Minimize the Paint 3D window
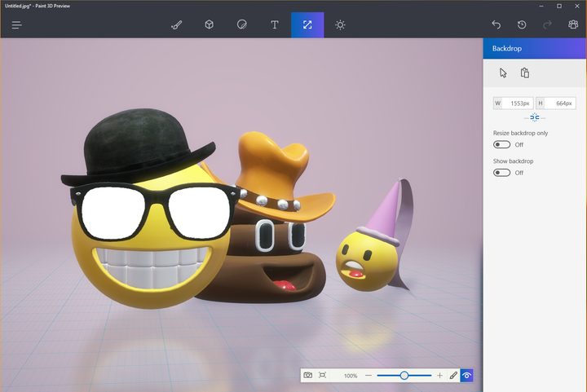Viewport: 587px width, 392px height. coord(541,6)
